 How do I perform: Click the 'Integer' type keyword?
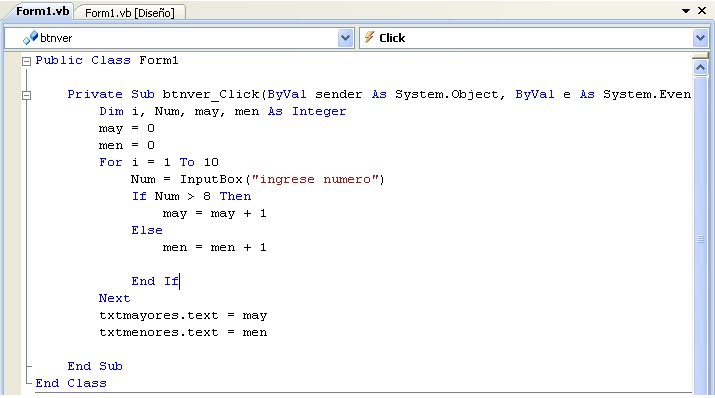319,111
